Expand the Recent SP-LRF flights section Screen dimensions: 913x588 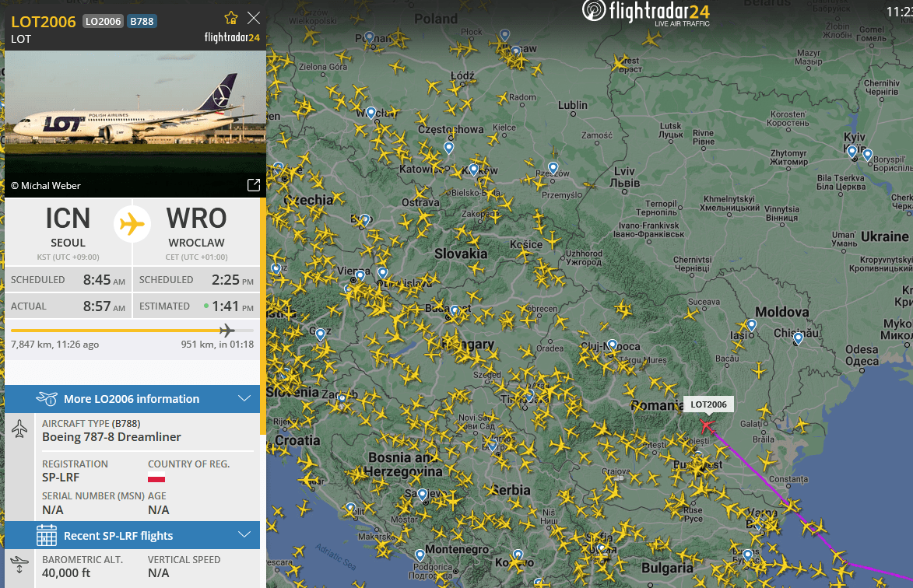[x=132, y=535]
